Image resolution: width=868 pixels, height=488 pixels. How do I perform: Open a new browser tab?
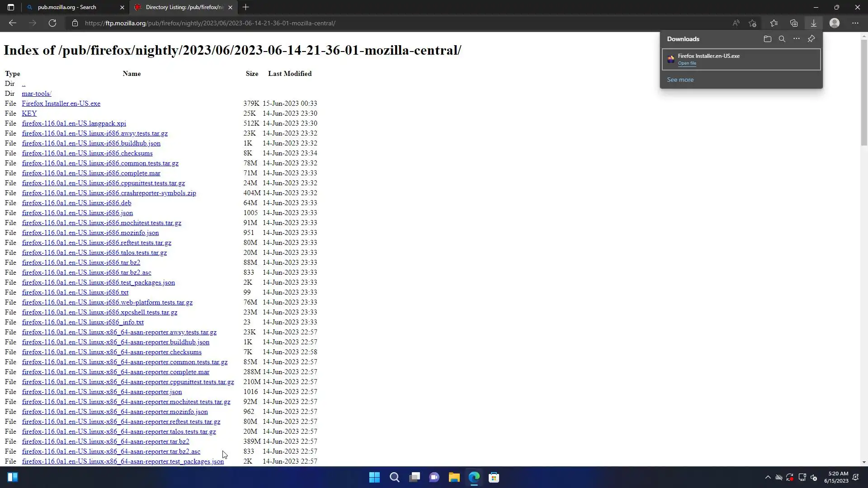pos(245,7)
